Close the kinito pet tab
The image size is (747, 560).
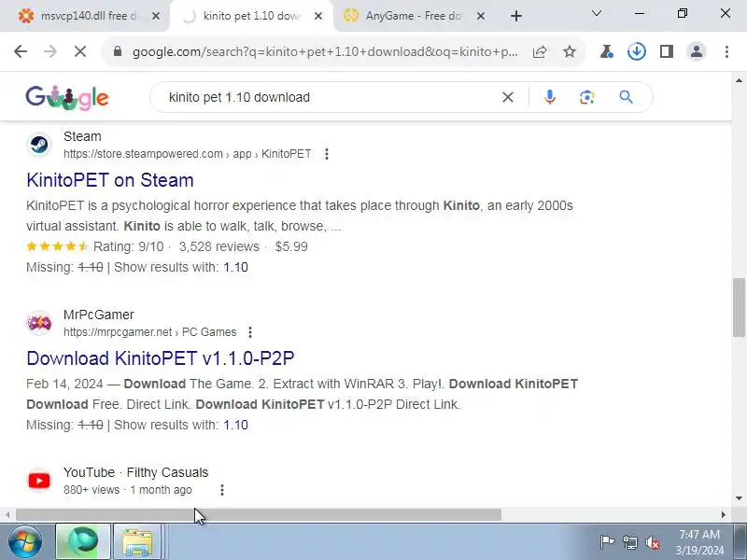point(318,16)
